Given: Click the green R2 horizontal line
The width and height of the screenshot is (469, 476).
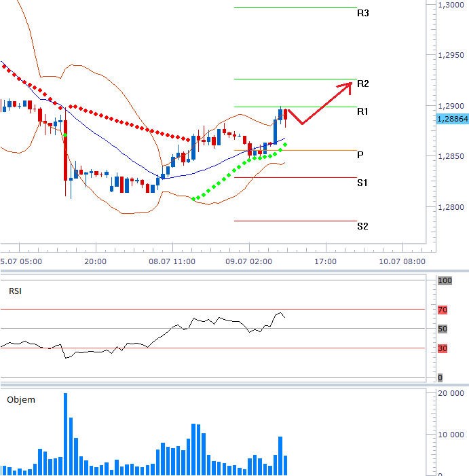Looking at the screenshot, I should [295, 79].
